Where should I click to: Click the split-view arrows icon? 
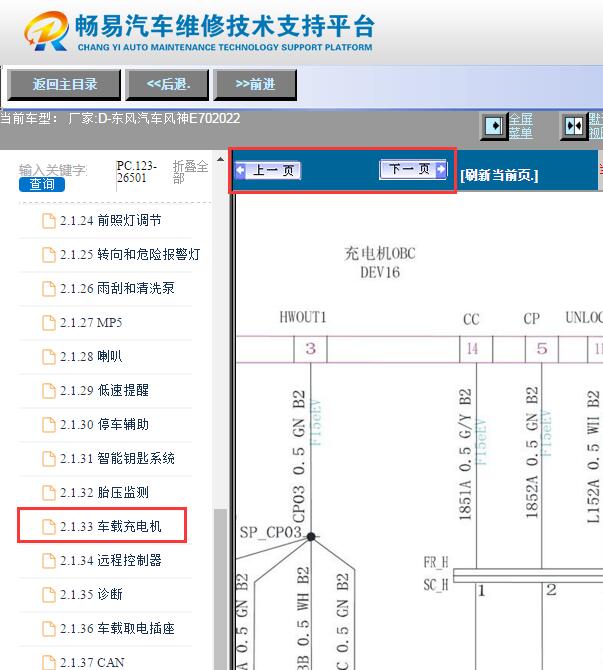[x=574, y=126]
